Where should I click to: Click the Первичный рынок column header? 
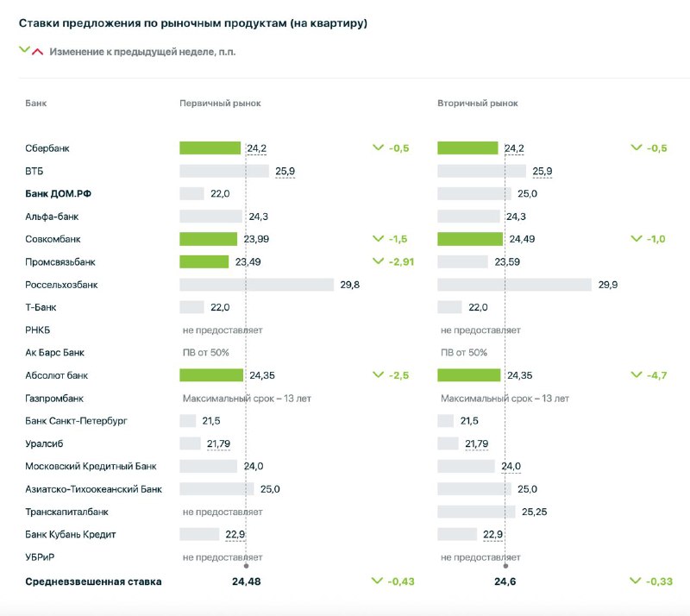tap(220, 103)
